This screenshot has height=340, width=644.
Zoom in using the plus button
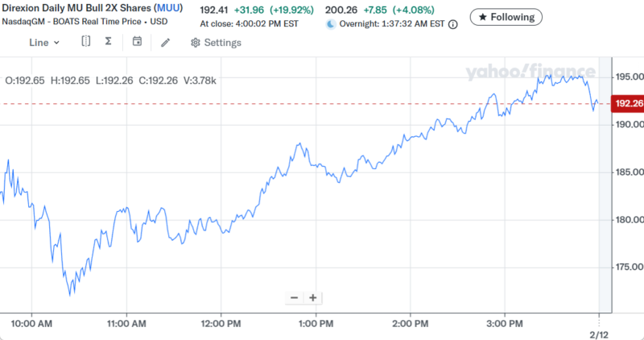313,297
